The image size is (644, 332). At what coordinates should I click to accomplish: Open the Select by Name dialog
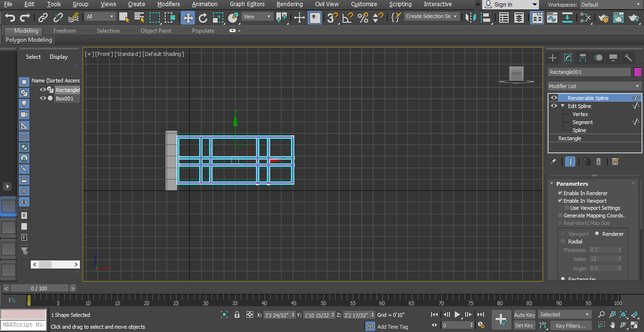[x=139, y=18]
